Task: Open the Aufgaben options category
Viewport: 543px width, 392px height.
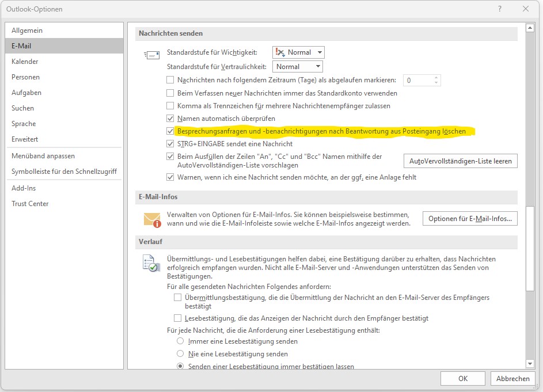Action: coord(64,93)
